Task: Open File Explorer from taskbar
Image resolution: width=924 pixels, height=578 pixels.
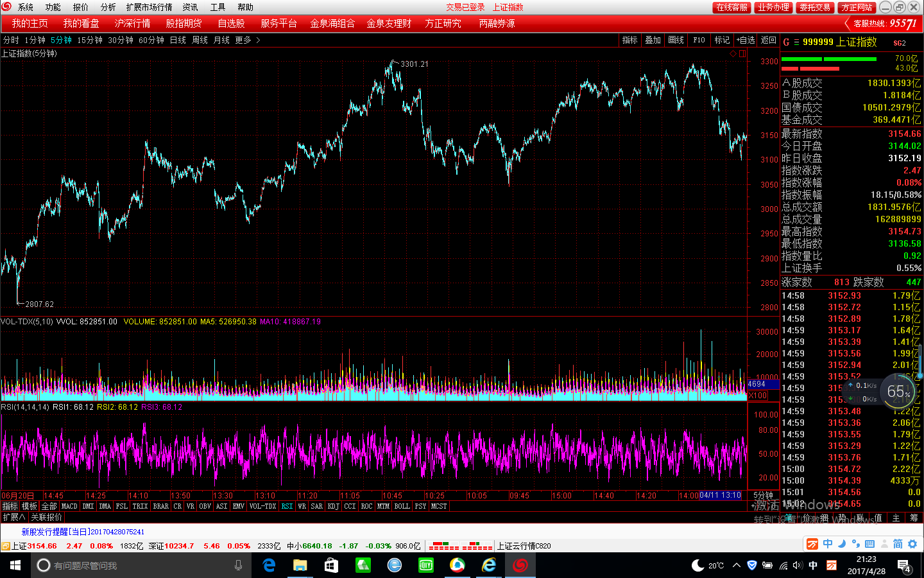Action: click(300, 565)
